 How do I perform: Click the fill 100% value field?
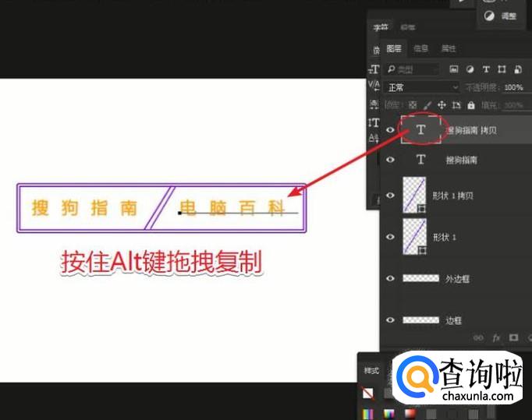(x=513, y=105)
